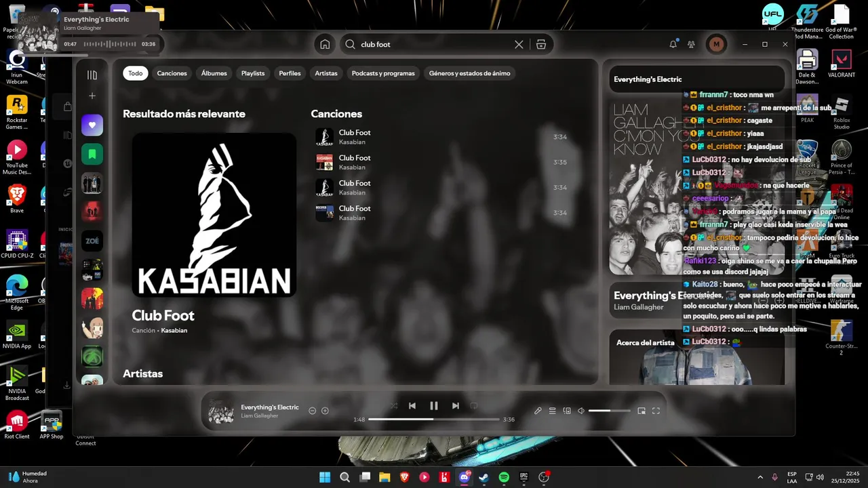Open the NVIDIA App desktop shortcut
This screenshot has width=868, height=488.
(17, 334)
